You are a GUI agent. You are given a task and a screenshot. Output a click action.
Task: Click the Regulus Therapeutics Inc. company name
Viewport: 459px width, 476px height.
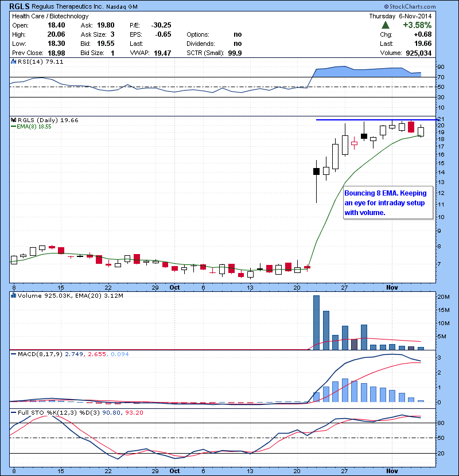[x=68, y=7]
